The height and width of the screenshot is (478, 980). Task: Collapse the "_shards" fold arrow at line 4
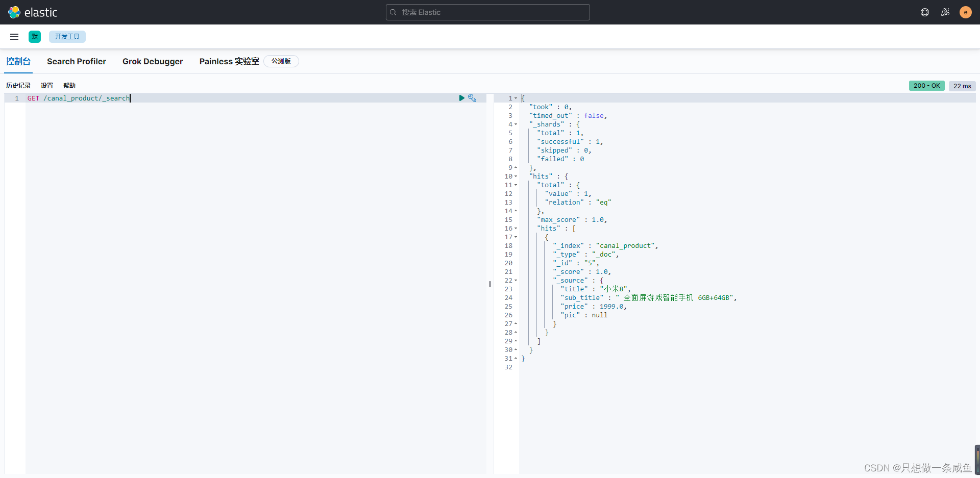tap(516, 124)
